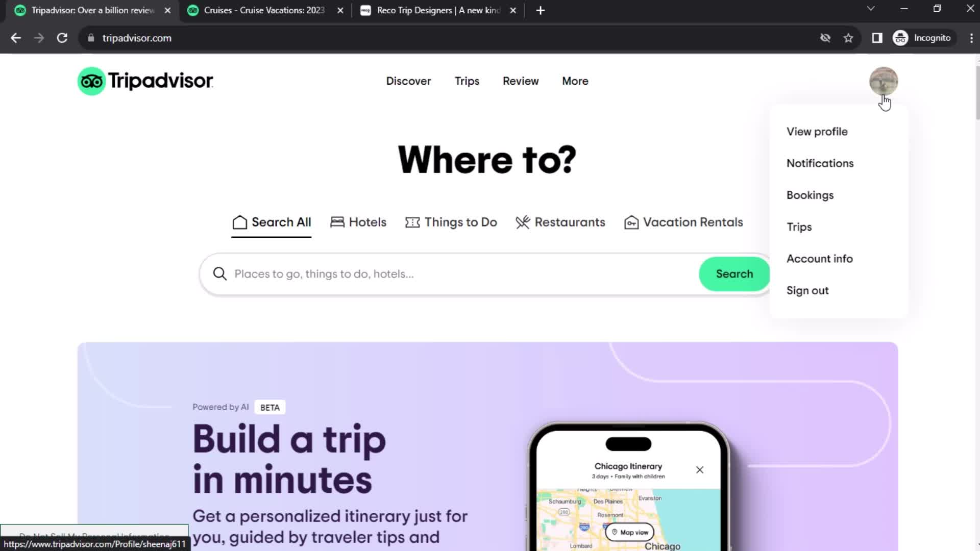This screenshot has width=980, height=551.
Task: Select the Notifications menu option
Action: 820,163
